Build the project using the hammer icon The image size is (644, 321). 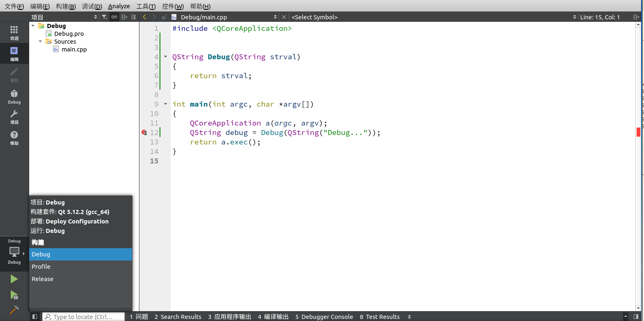(14, 310)
